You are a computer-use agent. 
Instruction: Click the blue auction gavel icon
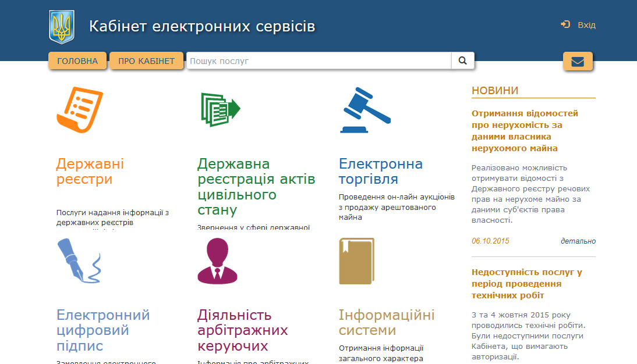click(365, 110)
